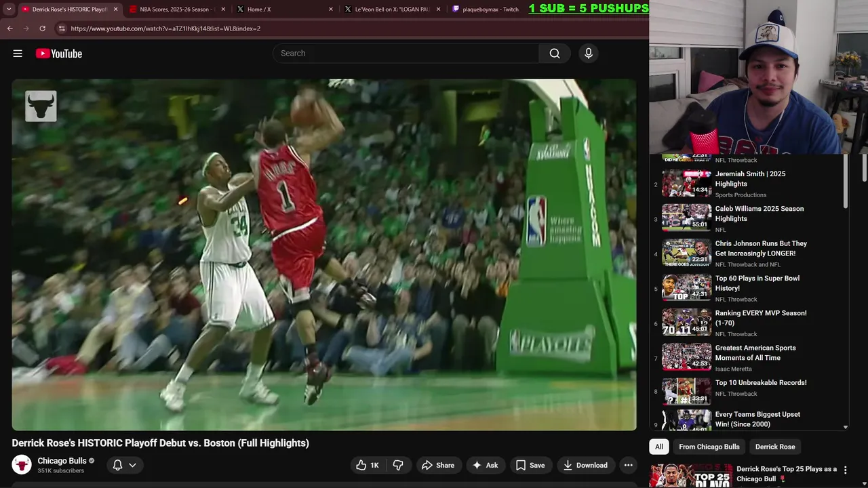Viewport: 868px width, 488px height.
Task: Close the NBA Scores tab
Action: pos(223,9)
